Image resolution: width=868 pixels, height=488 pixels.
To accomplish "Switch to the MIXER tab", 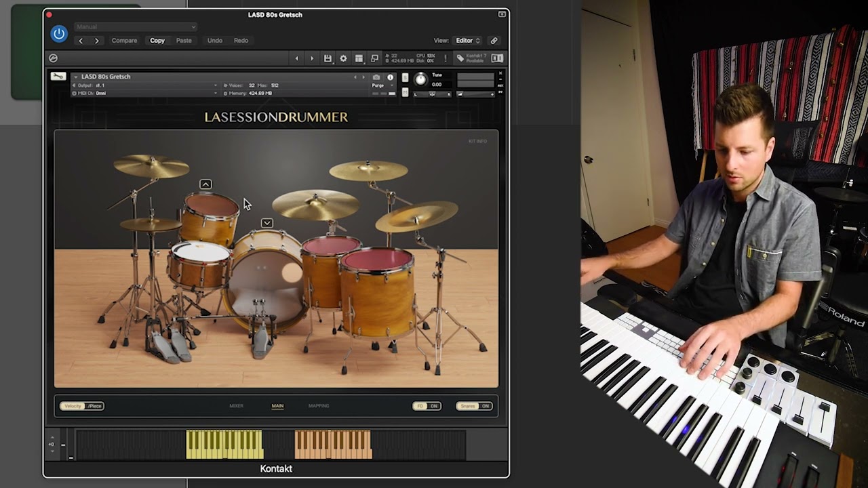I will click(x=236, y=406).
